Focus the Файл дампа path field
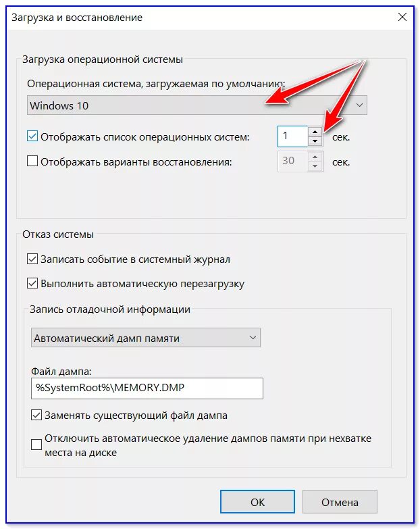This screenshot has height=529, width=420. (x=147, y=388)
